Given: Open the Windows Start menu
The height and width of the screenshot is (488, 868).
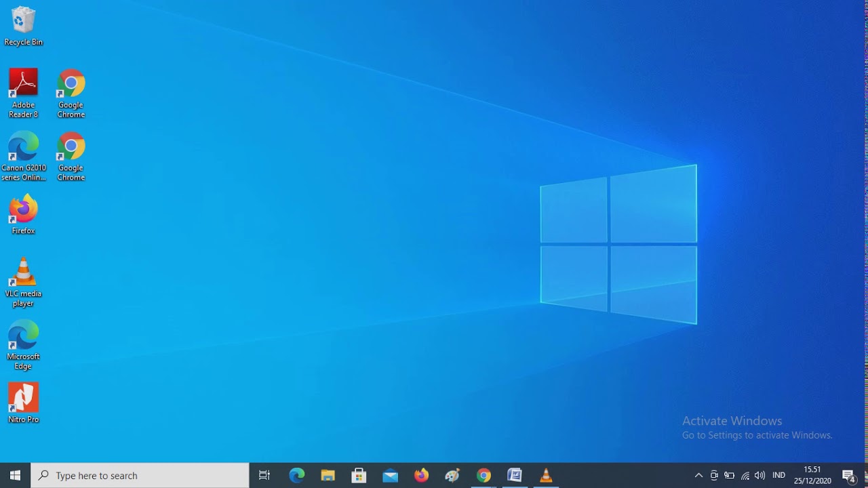Looking at the screenshot, I should (15, 475).
